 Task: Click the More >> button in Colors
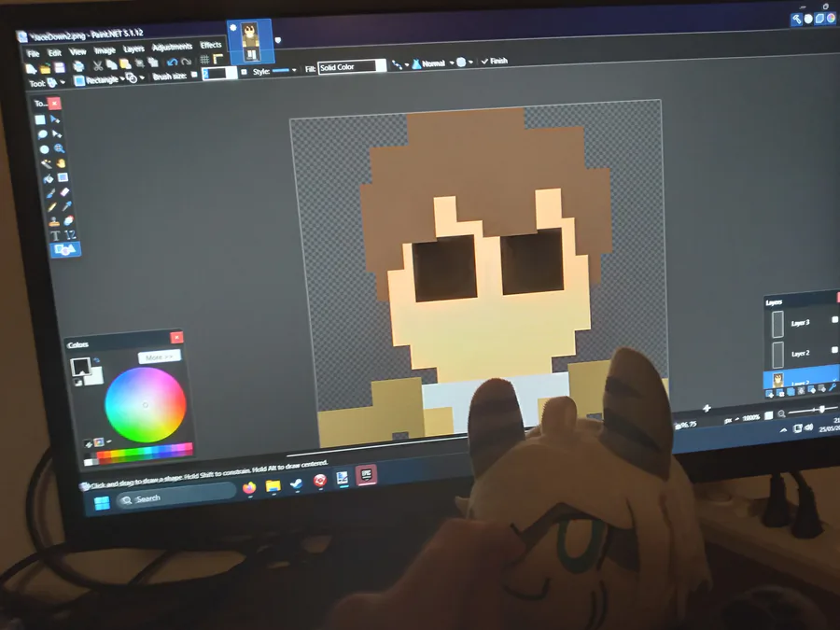click(x=159, y=357)
